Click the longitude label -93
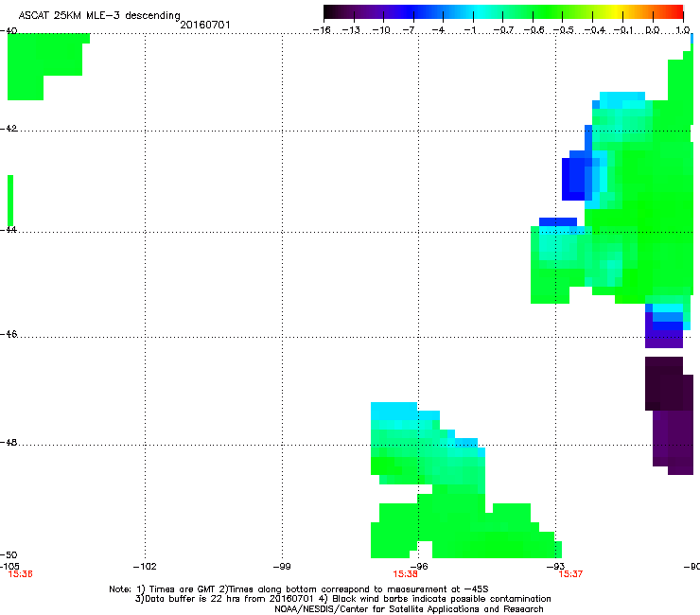 tap(556, 567)
